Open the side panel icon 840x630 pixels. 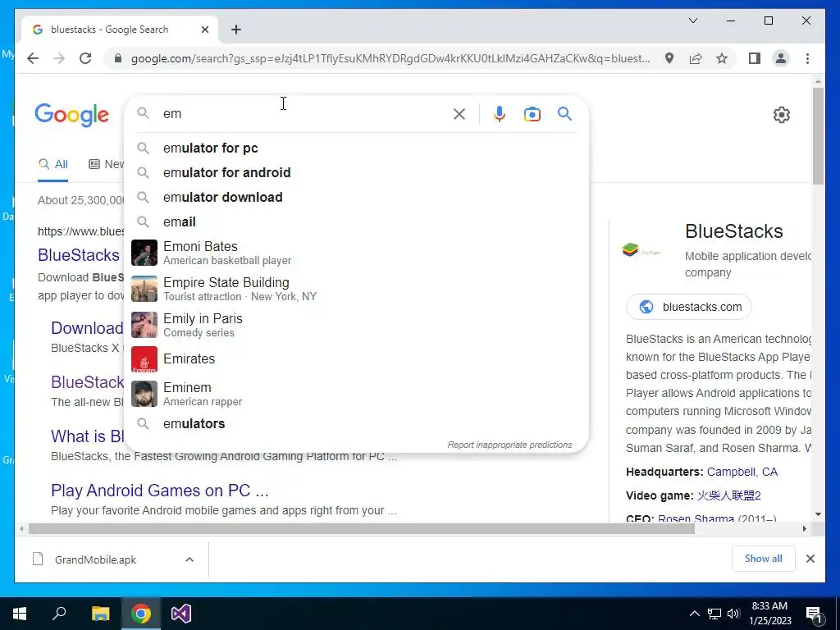point(755,58)
